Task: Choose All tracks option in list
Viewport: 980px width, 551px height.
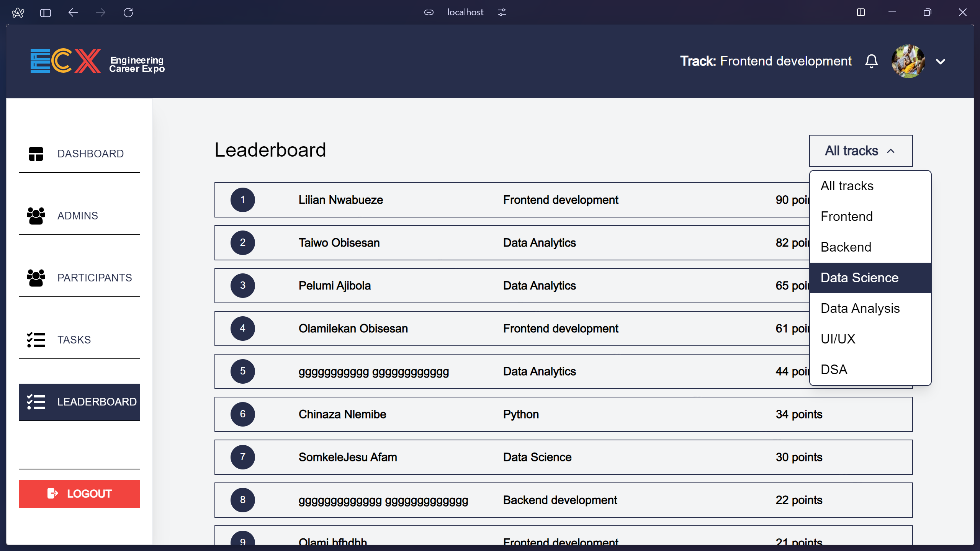Action: point(870,186)
